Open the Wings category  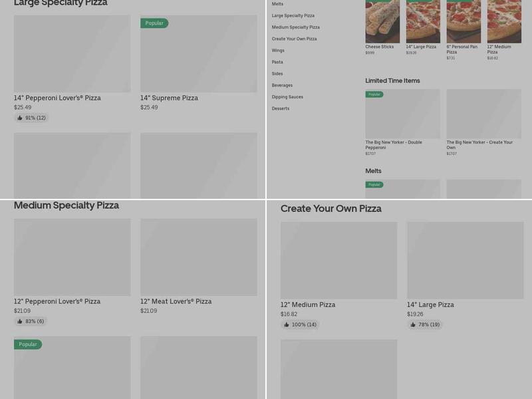click(278, 50)
